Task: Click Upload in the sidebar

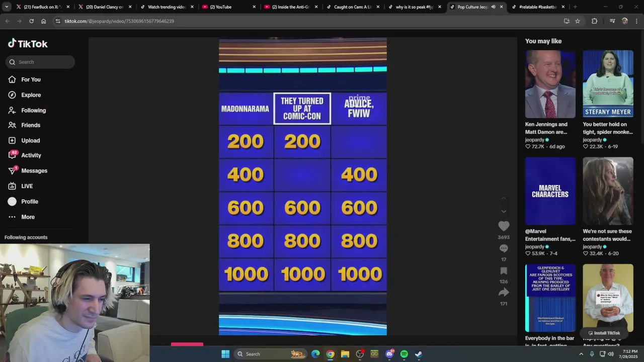Action: point(30,140)
